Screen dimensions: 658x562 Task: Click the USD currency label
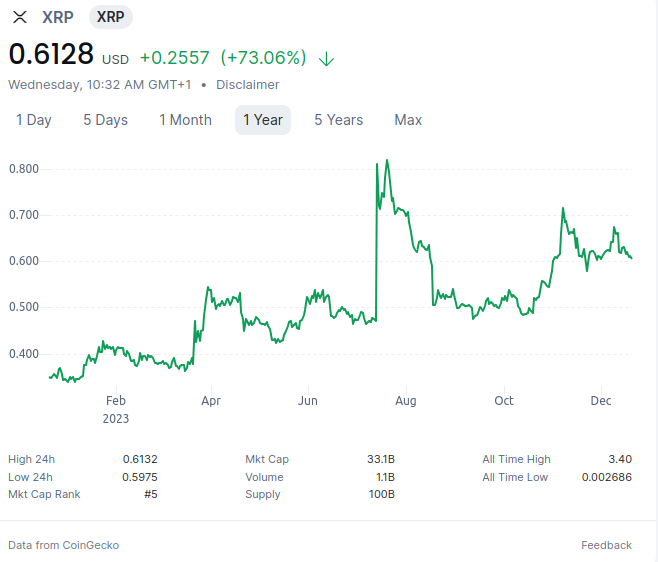click(115, 60)
